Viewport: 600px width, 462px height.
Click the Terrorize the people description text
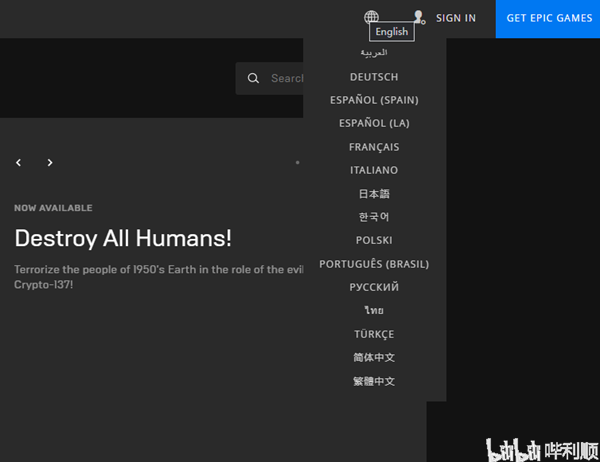(x=159, y=277)
